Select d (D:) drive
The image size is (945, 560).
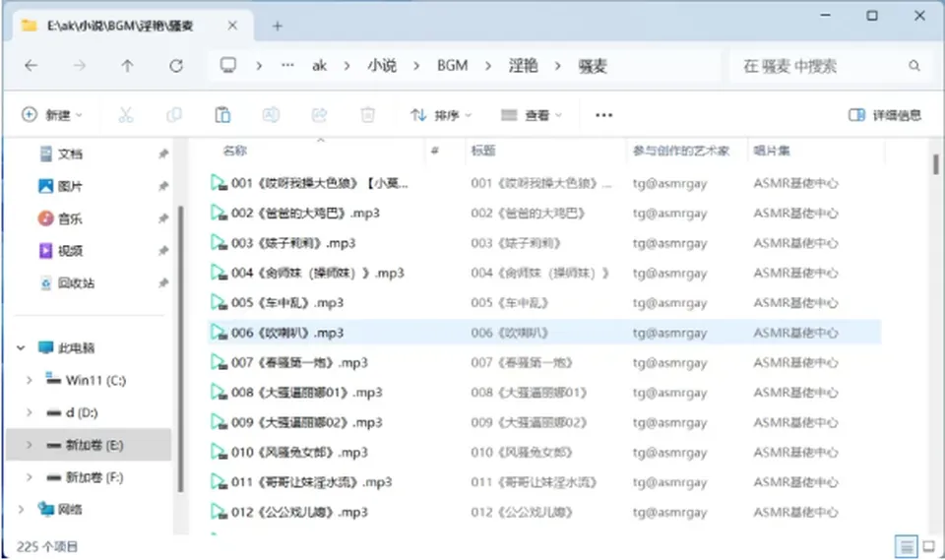(x=82, y=413)
